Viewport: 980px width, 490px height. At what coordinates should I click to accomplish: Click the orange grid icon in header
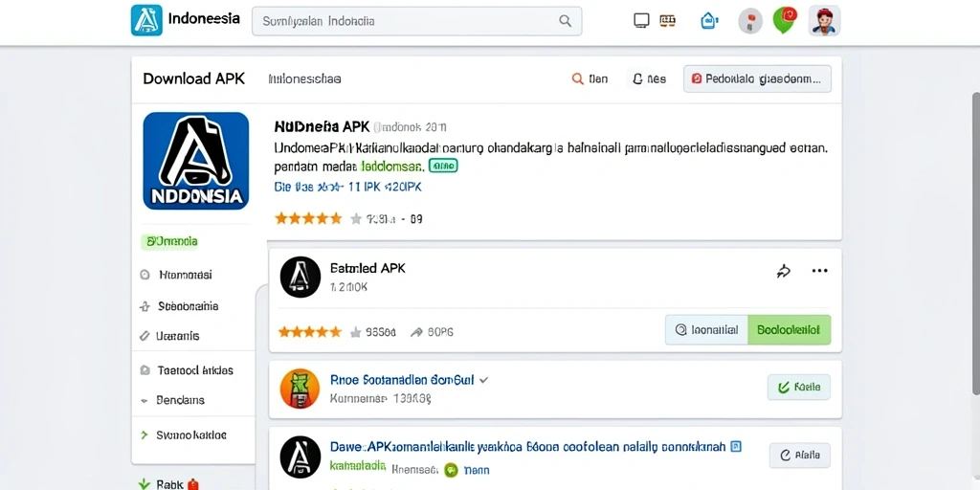pyautogui.click(x=667, y=21)
